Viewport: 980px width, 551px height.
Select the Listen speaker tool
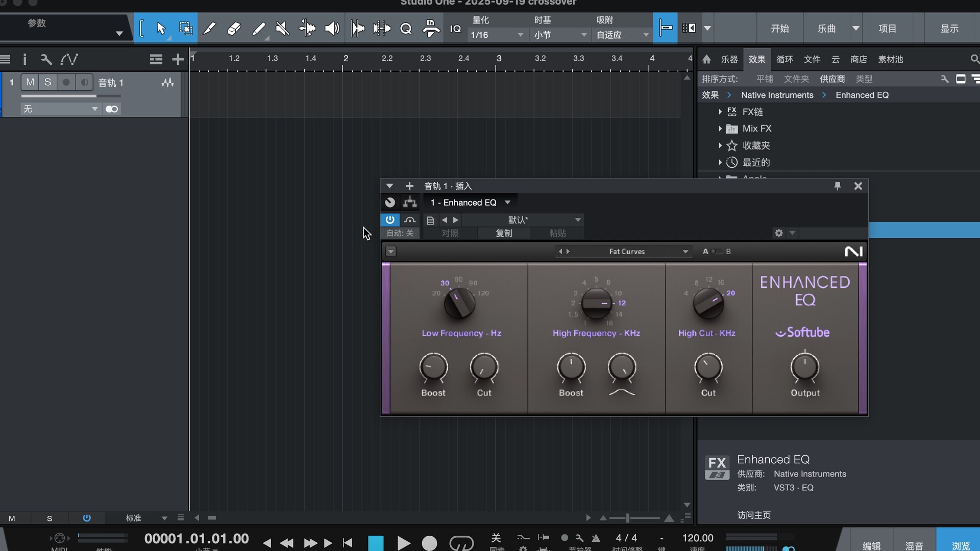coord(332,28)
